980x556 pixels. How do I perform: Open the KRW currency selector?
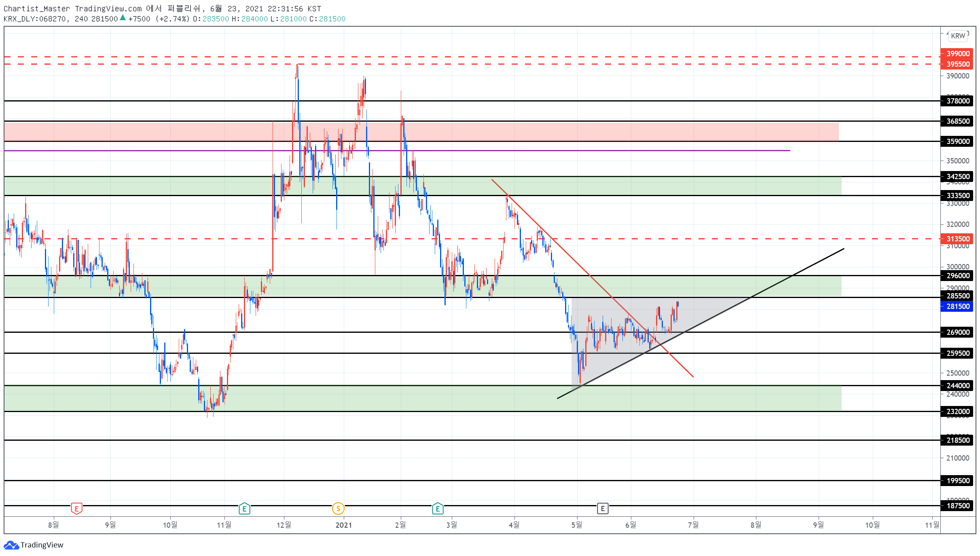958,36
